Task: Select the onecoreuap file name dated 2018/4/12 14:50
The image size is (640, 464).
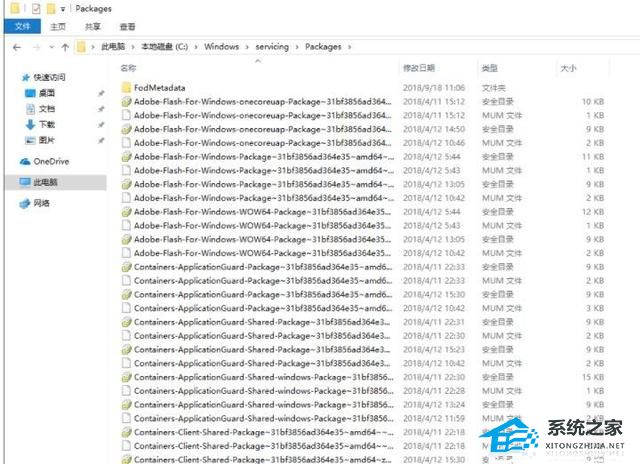Action: point(262,129)
